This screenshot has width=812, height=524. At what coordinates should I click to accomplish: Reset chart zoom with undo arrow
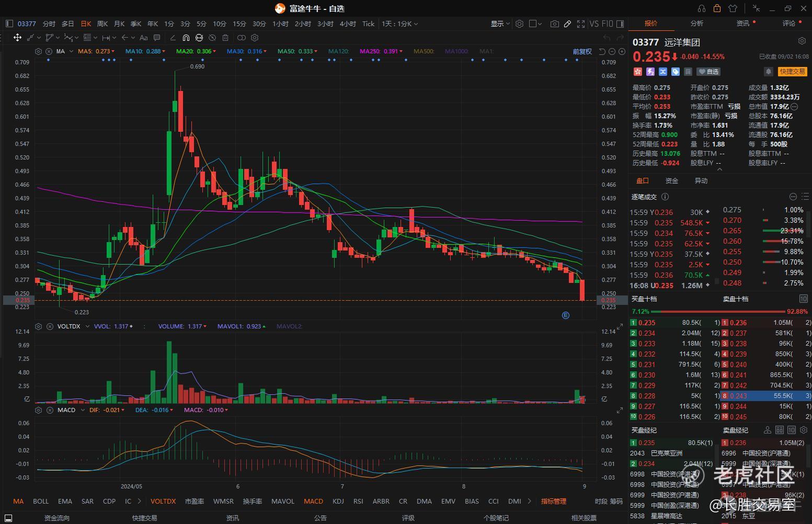[x=602, y=51]
